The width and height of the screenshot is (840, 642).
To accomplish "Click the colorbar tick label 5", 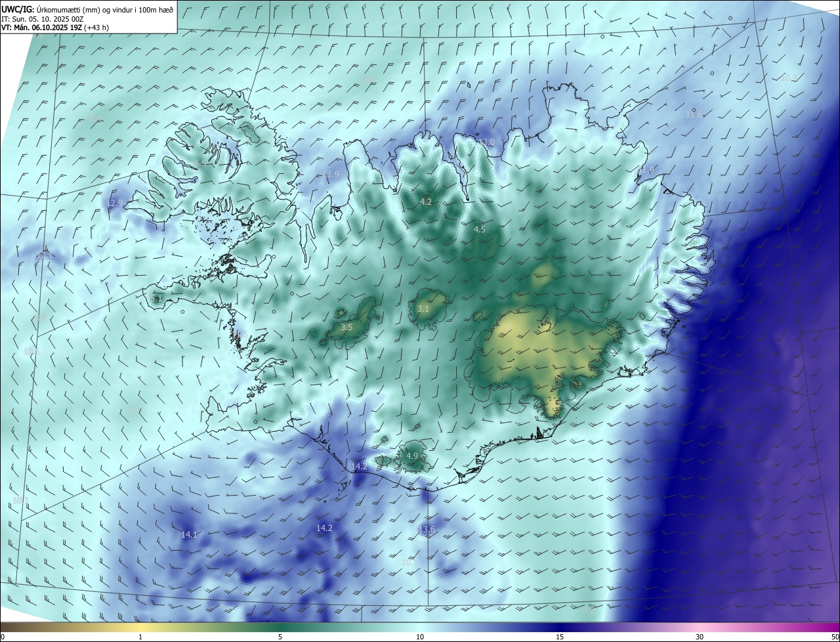I will point(280,637).
